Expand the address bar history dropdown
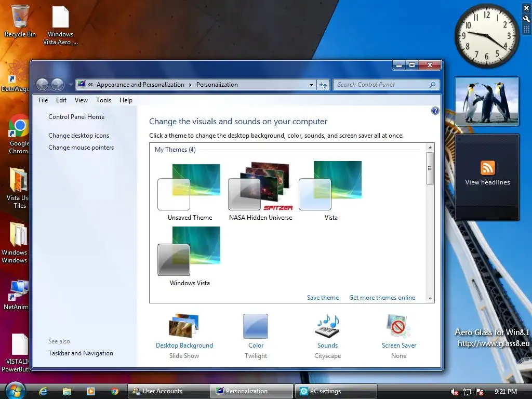The width and height of the screenshot is (532, 399). (311, 85)
